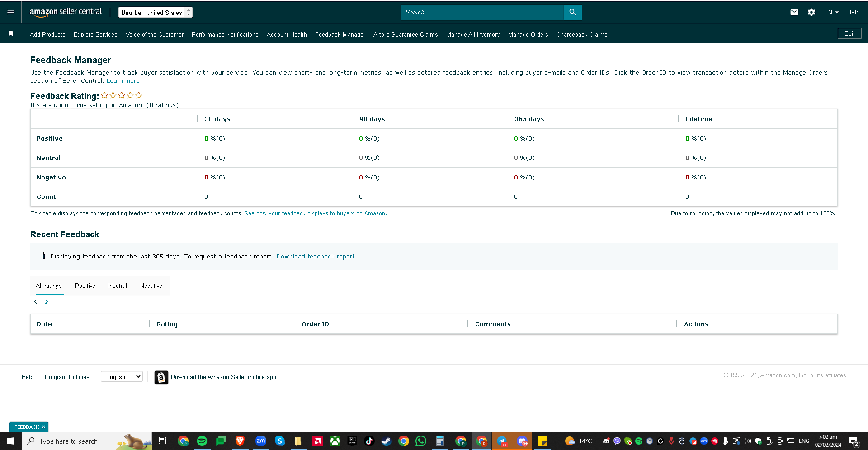
Task: Click Download the Amazon Seller mobile app
Action: click(223, 377)
